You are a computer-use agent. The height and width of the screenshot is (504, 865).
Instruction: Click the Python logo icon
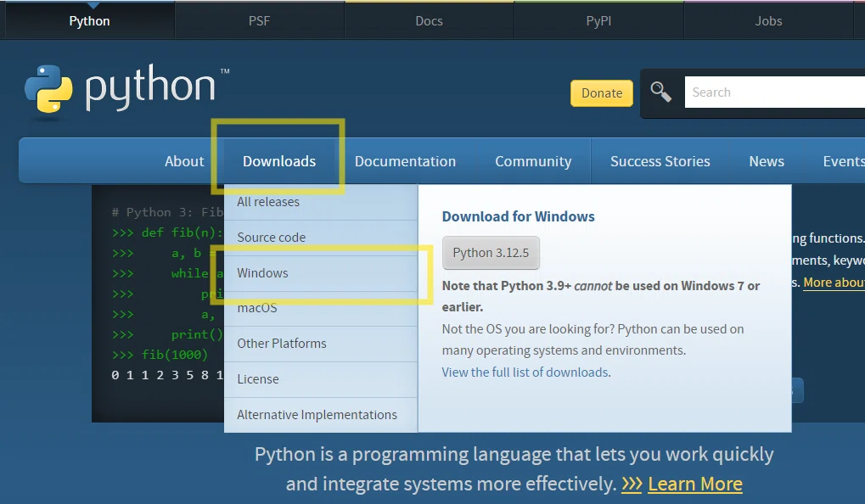point(48,89)
